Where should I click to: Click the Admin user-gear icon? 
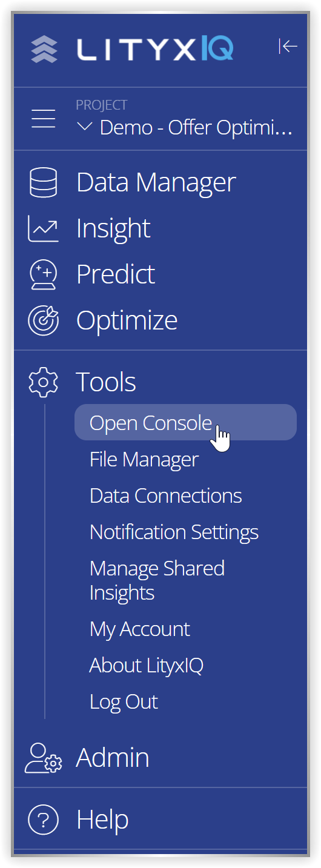(x=44, y=758)
